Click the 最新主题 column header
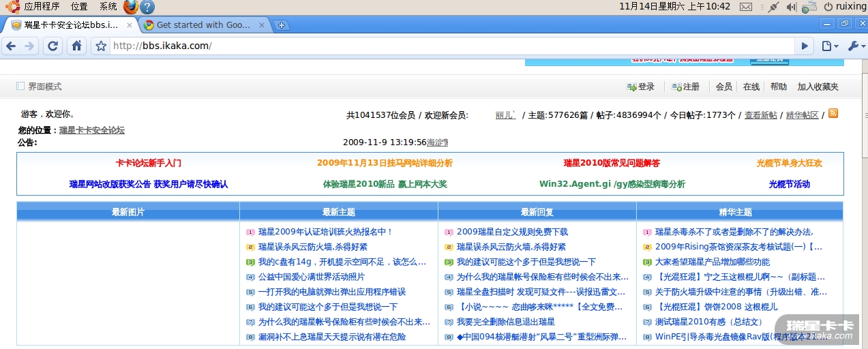Screen dimensions: 868x349 [339, 212]
